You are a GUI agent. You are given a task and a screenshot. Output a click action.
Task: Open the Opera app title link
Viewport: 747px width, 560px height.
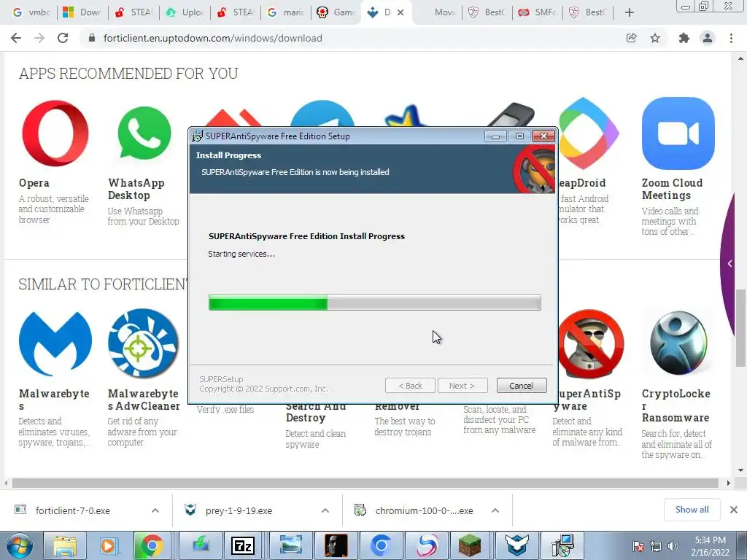(x=34, y=183)
